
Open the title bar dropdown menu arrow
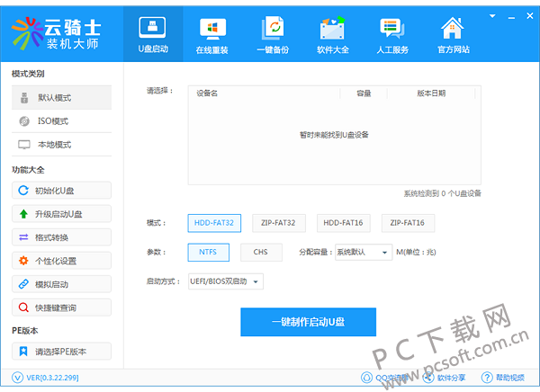pos(492,16)
